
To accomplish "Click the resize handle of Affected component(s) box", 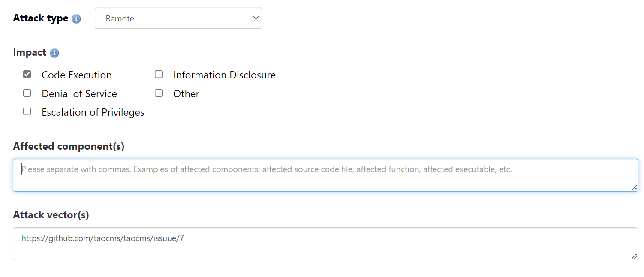I will pos(634,187).
